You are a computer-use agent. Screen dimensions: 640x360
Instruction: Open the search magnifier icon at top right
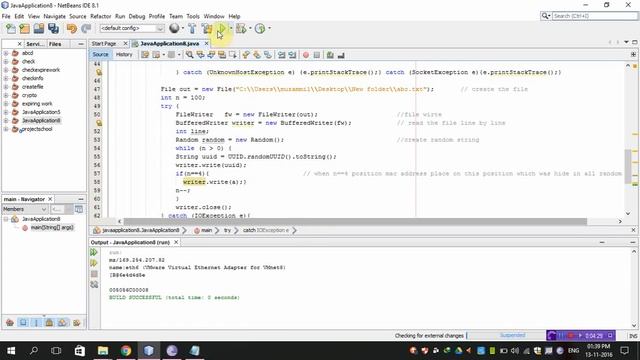click(545, 16)
